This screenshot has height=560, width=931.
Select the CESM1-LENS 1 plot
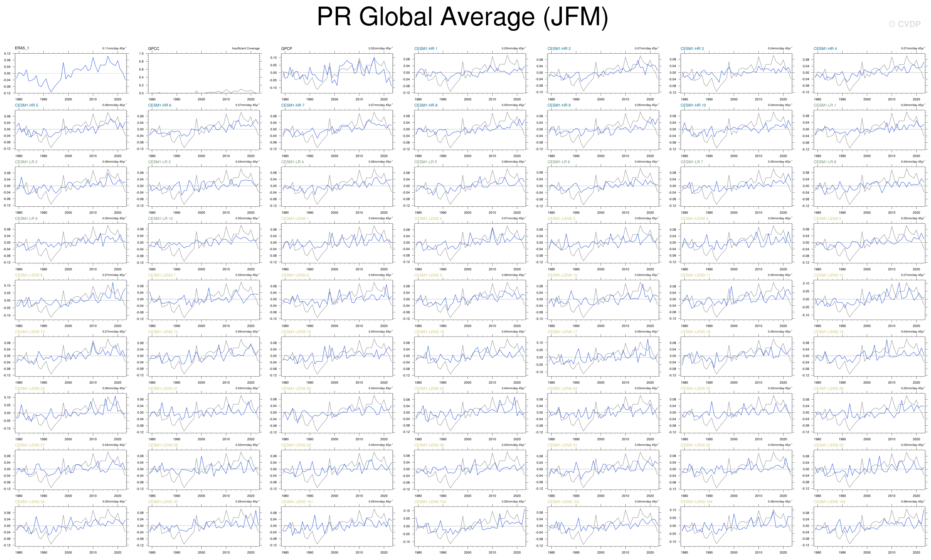(337, 243)
